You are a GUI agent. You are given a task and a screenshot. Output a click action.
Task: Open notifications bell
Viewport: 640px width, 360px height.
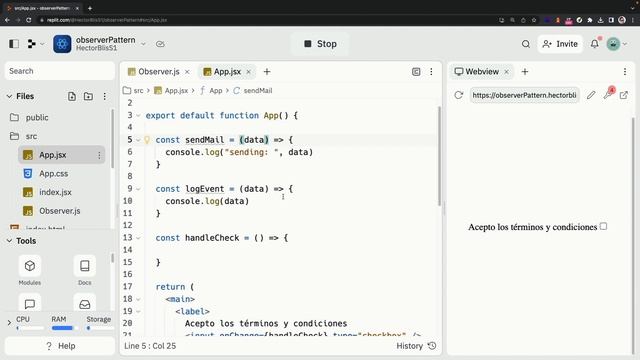click(595, 44)
